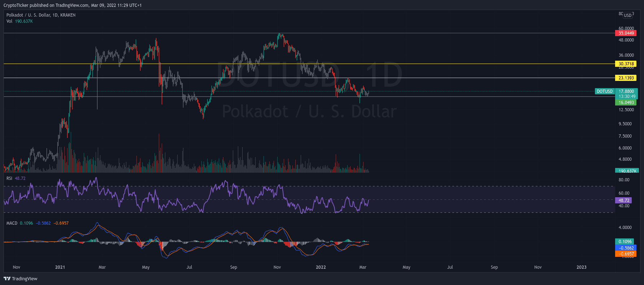644x285 pixels.
Task: Select the purple RSI 48.72 axis label
Action: [x=623, y=200]
